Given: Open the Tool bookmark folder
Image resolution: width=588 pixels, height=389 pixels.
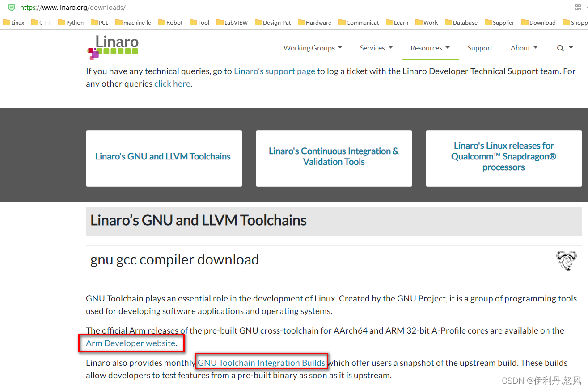Looking at the screenshot, I should coord(199,22).
